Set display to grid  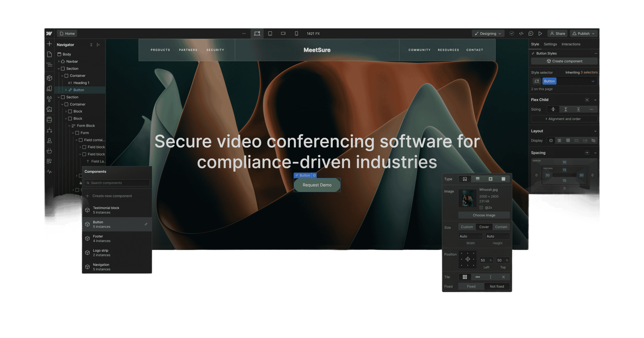pos(568,141)
